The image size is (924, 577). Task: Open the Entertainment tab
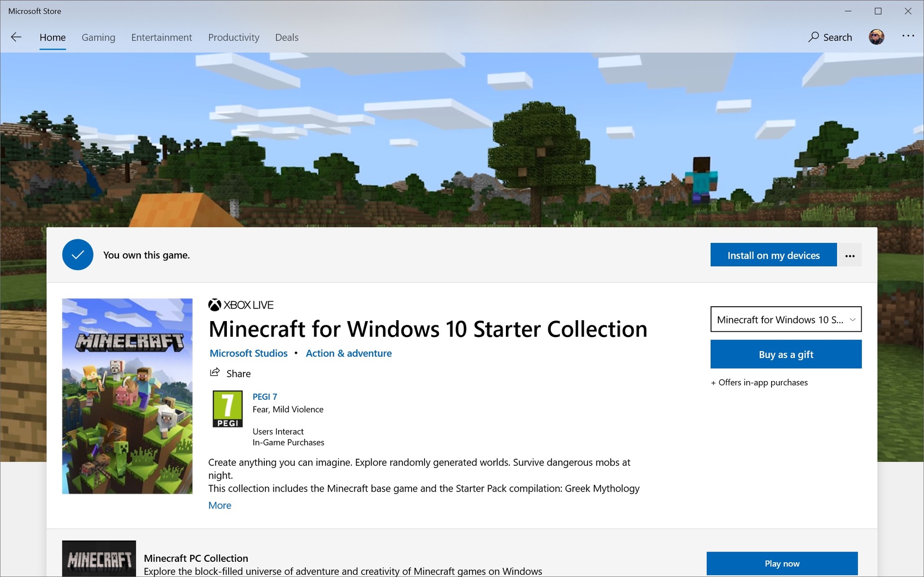point(161,37)
